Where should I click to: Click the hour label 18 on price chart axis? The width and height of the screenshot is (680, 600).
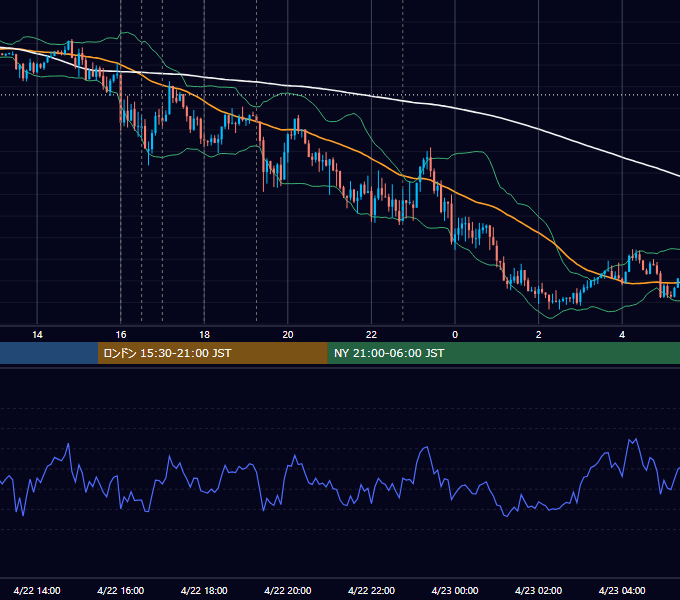pyautogui.click(x=204, y=334)
